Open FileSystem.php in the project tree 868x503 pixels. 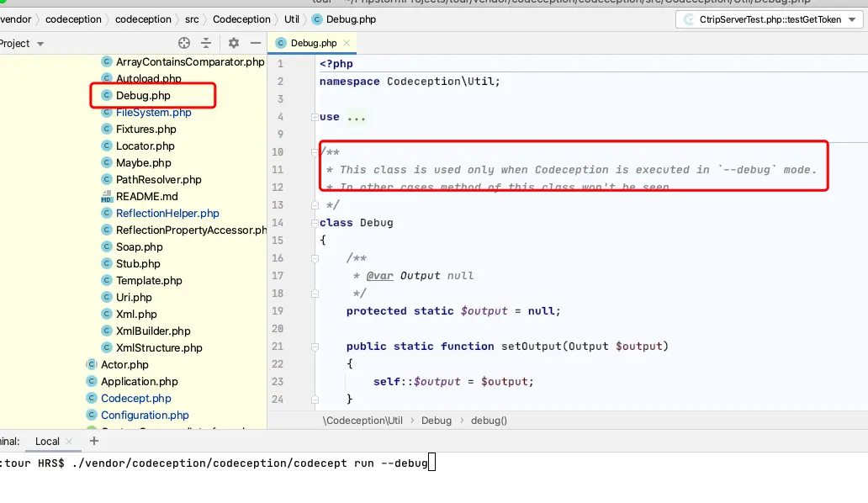pyautogui.click(x=153, y=113)
